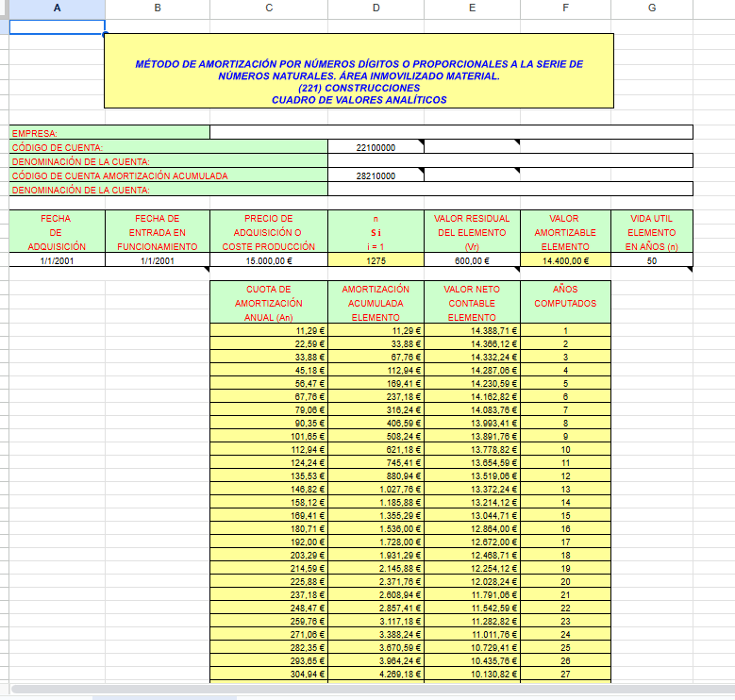Click the column G header
Viewport: 735px width, 700px height.
(x=652, y=8)
